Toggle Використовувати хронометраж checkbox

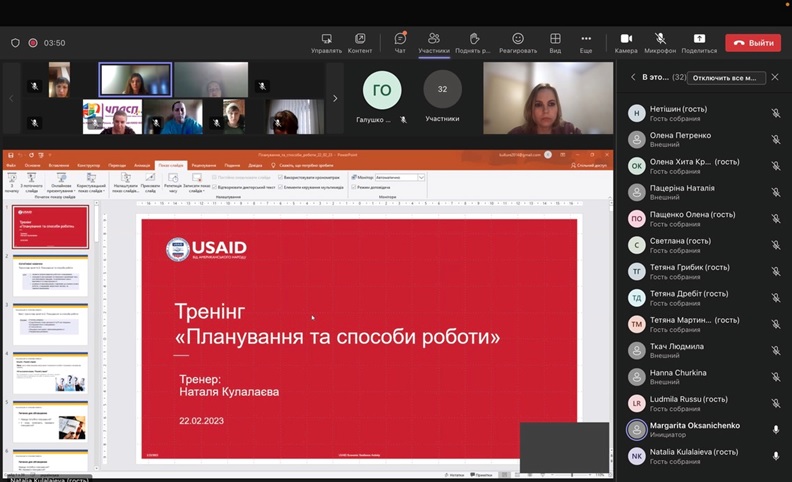point(280,177)
